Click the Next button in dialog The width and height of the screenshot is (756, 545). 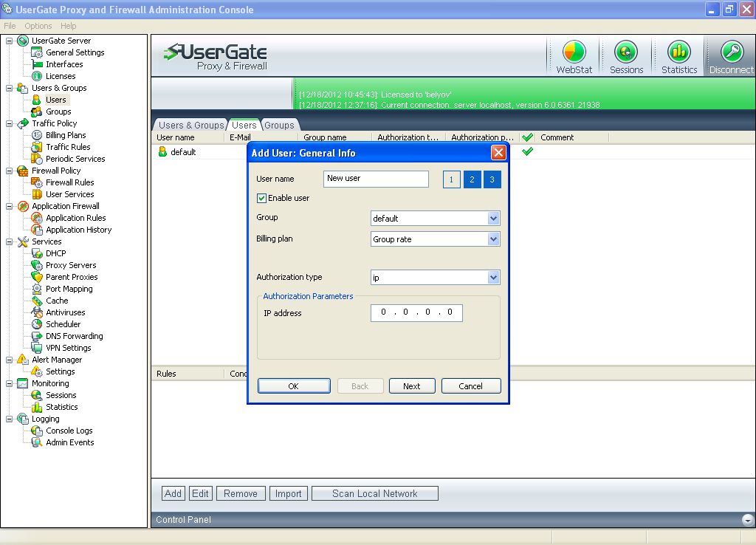411,386
